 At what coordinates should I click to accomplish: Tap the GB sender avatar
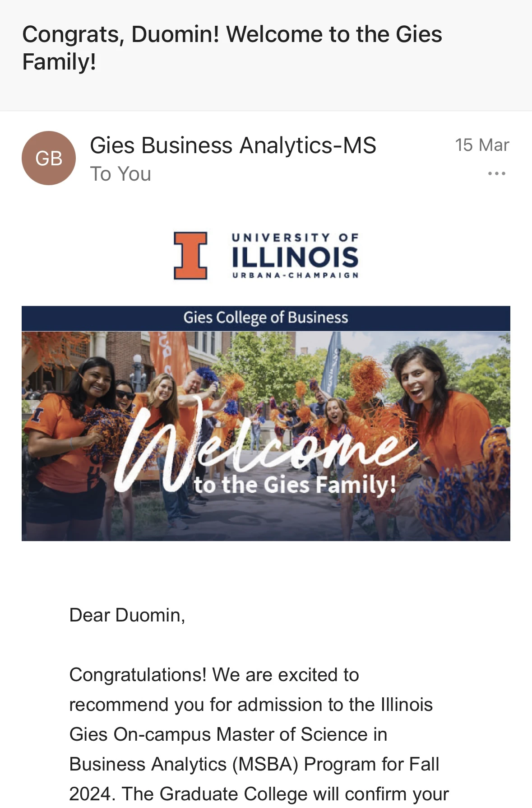click(49, 158)
